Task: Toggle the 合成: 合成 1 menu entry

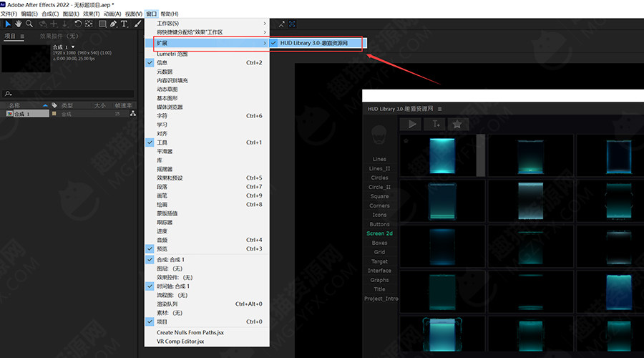Action: pos(207,260)
